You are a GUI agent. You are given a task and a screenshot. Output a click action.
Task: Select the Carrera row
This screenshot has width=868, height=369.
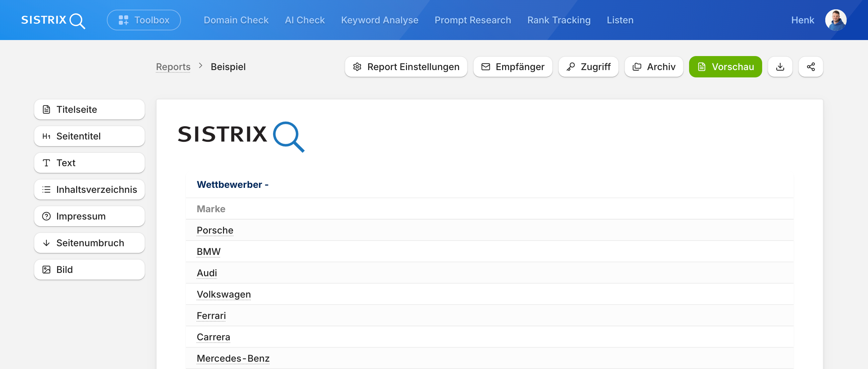point(490,337)
